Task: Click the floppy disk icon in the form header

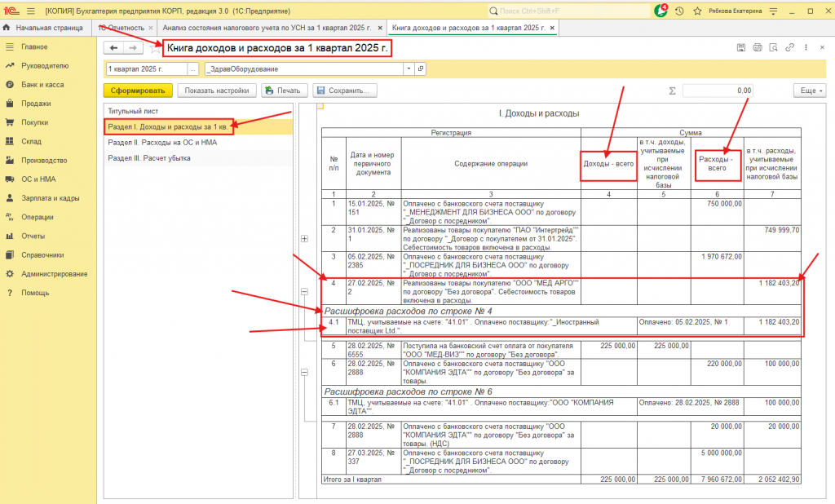Action: pos(740,49)
